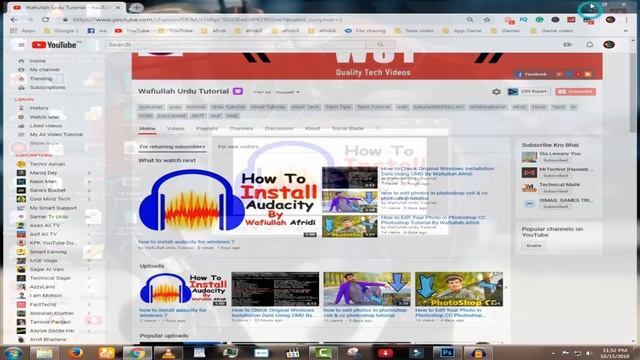The height and width of the screenshot is (360, 640).
Task: Click the CSV Export button
Action: [529, 91]
